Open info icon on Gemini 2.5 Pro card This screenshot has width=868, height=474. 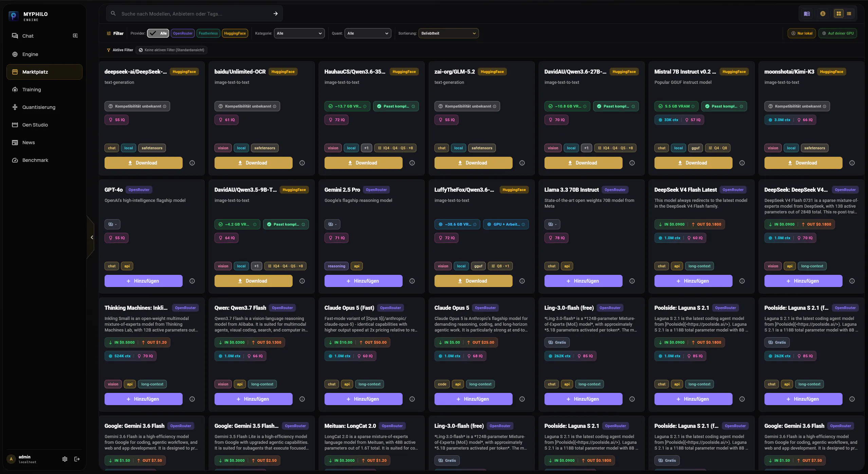tap(412, 281)
